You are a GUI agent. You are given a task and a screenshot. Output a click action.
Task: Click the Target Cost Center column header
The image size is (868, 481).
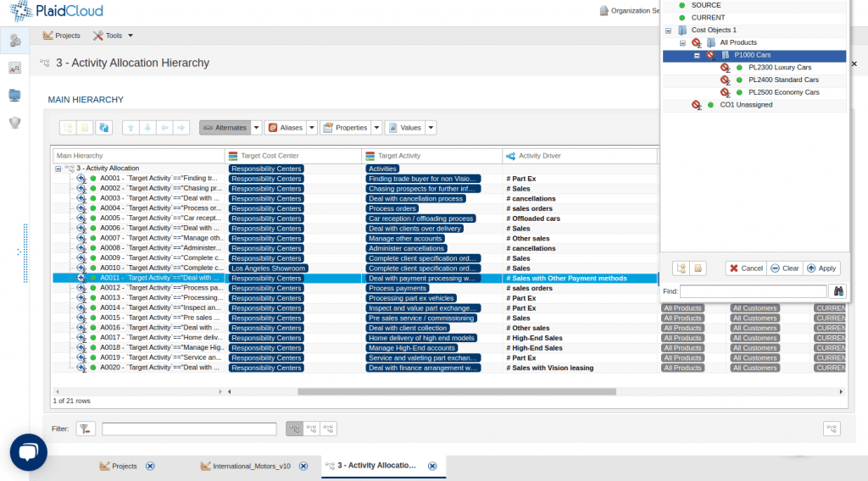pos(292,156)
